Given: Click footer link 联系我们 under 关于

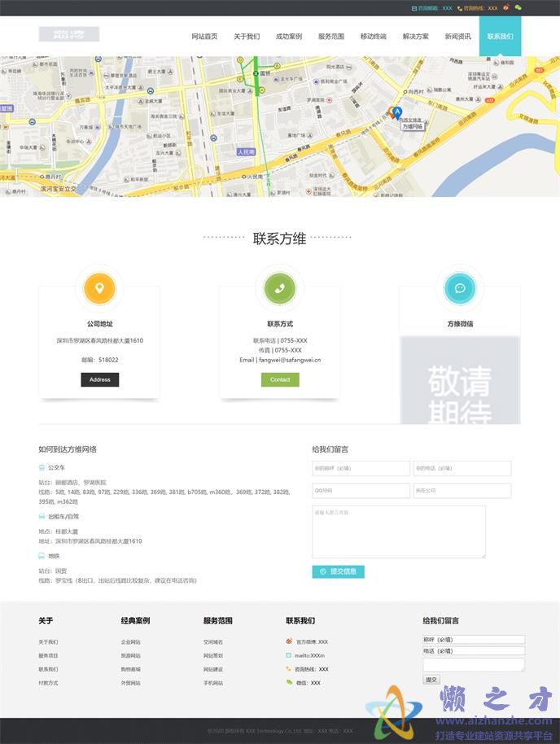Looking at the screenshot, I should tap(48, 669).
